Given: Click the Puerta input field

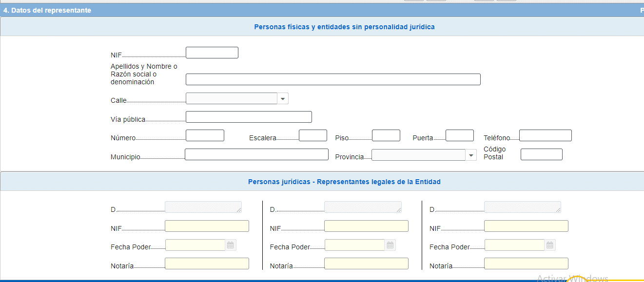Looking at the screenshot, I should [459, 135].
